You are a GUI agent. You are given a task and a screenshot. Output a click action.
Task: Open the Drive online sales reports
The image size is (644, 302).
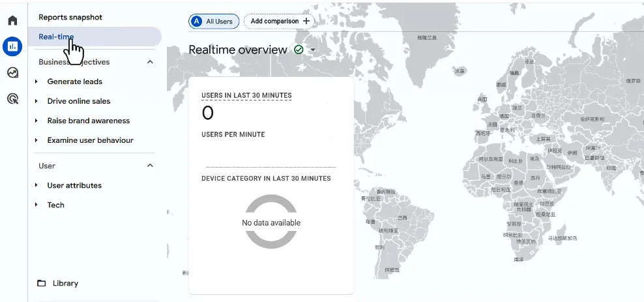coord(79,101)
